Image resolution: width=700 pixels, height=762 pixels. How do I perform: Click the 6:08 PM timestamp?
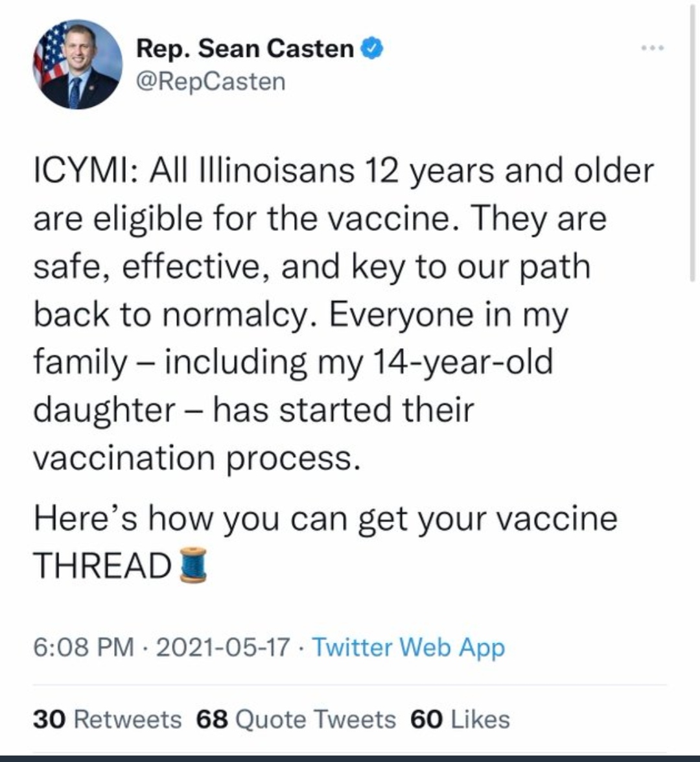pos(83,647)
